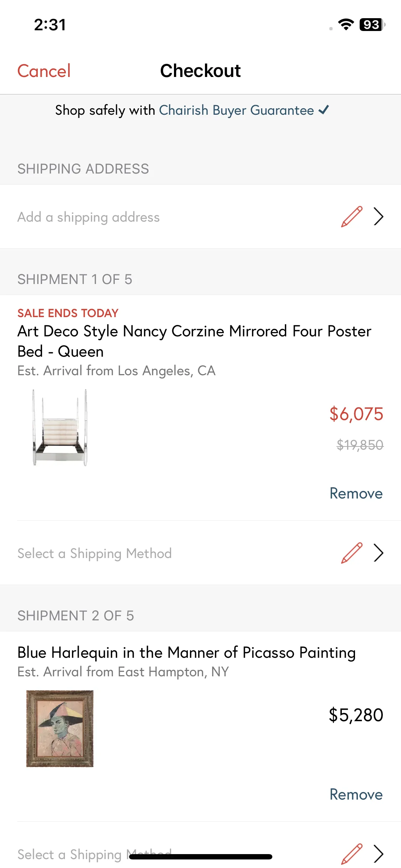401x868 pixels.
Task: Tap pencil icon for shipment 1 shipping method
Action: click(x=352, y=553)
